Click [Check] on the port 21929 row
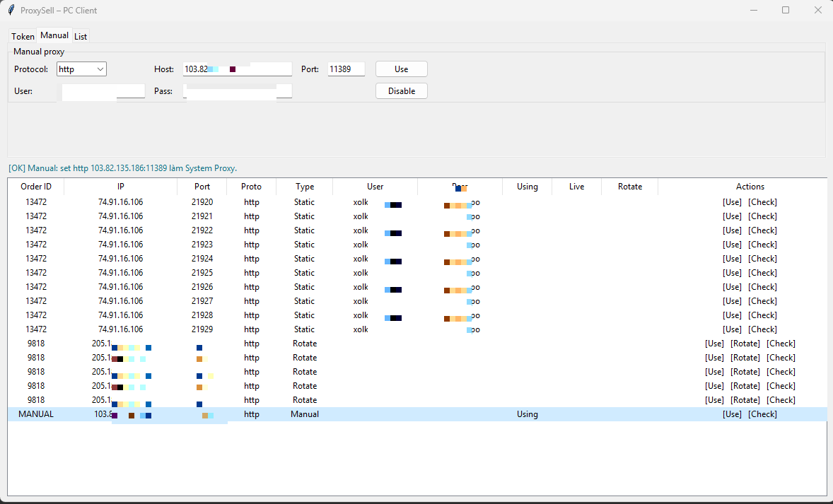This screenshot has width=833, height=504. tap(762, 329)
